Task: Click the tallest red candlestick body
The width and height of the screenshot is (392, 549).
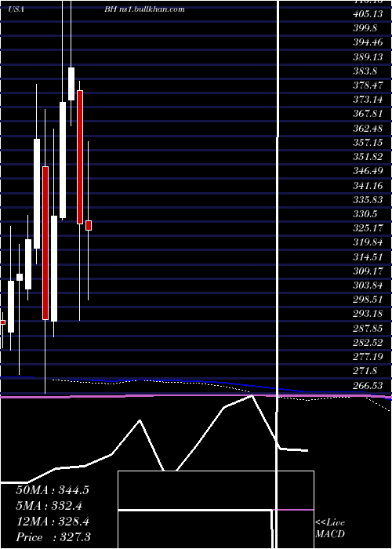Action: [x=45, y=243]
